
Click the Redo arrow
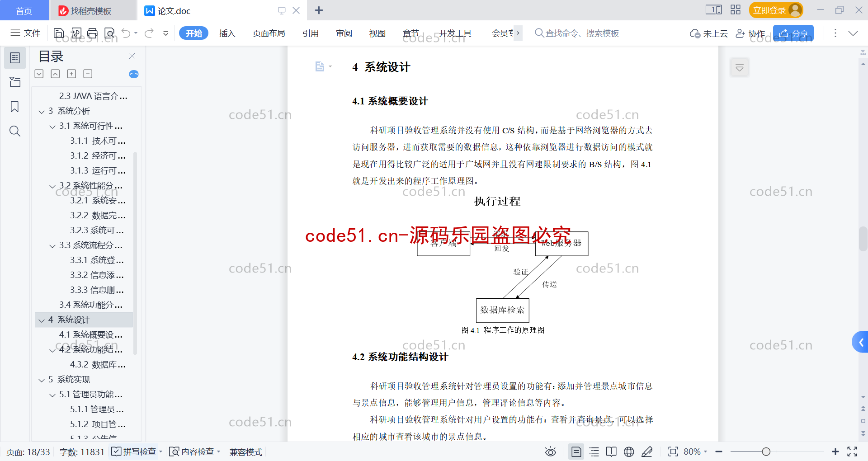point(149,33)
